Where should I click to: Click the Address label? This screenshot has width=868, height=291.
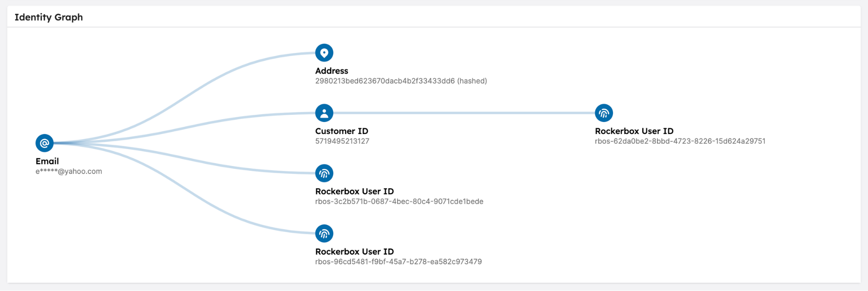point(332,71)
